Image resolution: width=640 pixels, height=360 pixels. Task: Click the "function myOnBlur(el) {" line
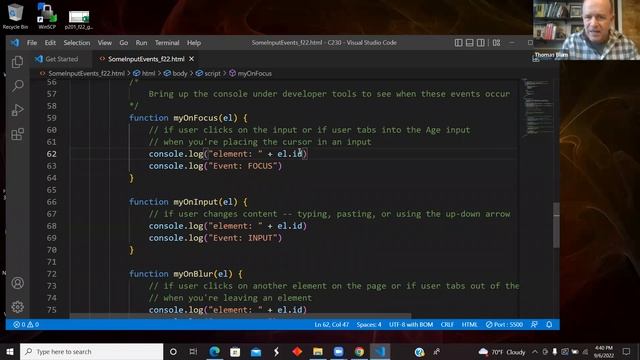pos(186,274)
